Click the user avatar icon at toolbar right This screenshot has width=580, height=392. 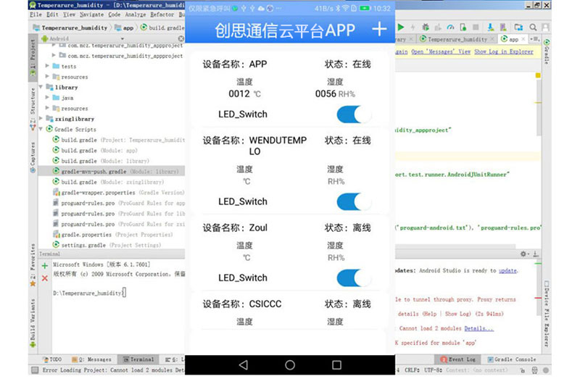(x=545, y=27)
